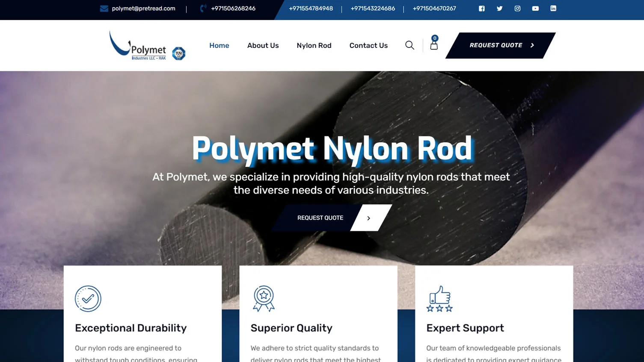644x362 pixels.
Task: Click the Exceptional Durability checkmark icon
Action: [x=88, y=299]
